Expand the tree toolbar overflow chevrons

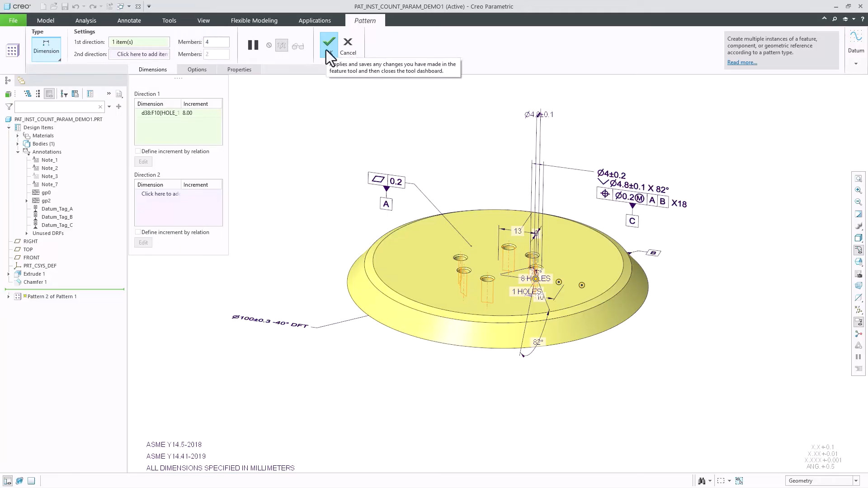pyautogui.click(x=108, y=94)
